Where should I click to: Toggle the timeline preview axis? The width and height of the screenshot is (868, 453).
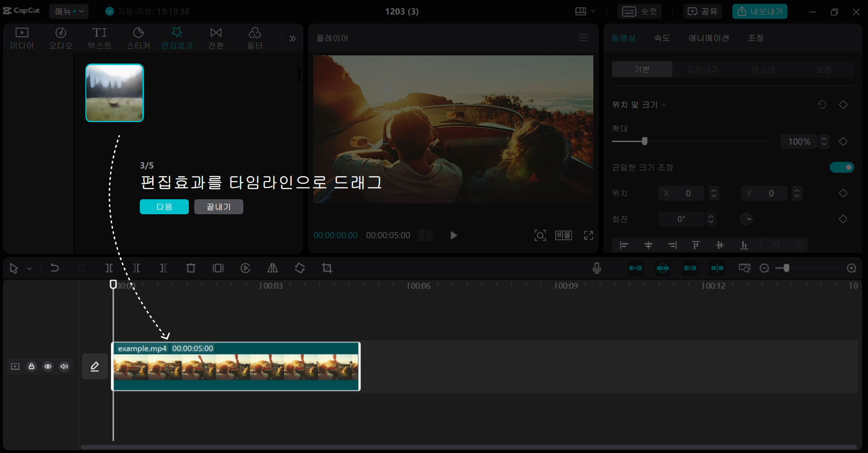coord(717,268)
